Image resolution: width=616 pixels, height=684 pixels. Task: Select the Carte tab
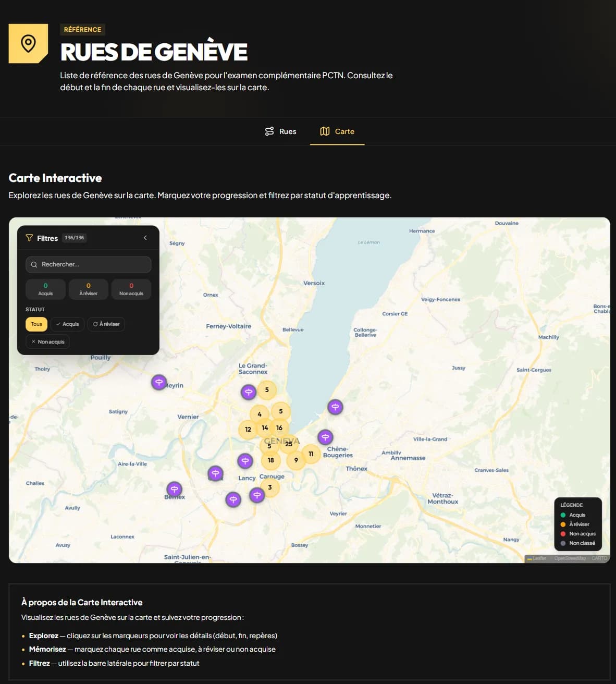point(337,131)
